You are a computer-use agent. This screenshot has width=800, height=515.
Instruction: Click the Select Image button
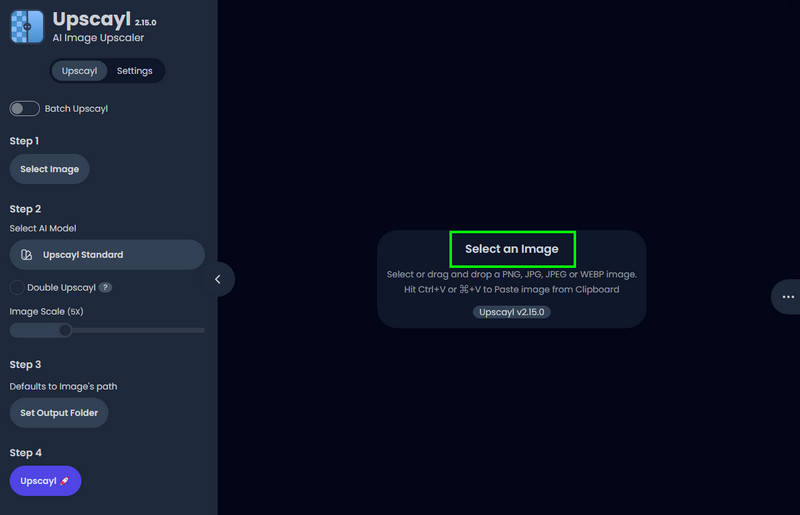tap(49, 169)
